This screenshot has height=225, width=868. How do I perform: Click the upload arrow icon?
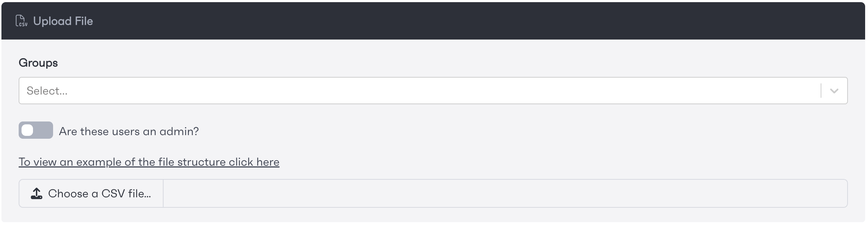(x=37, y=193)
